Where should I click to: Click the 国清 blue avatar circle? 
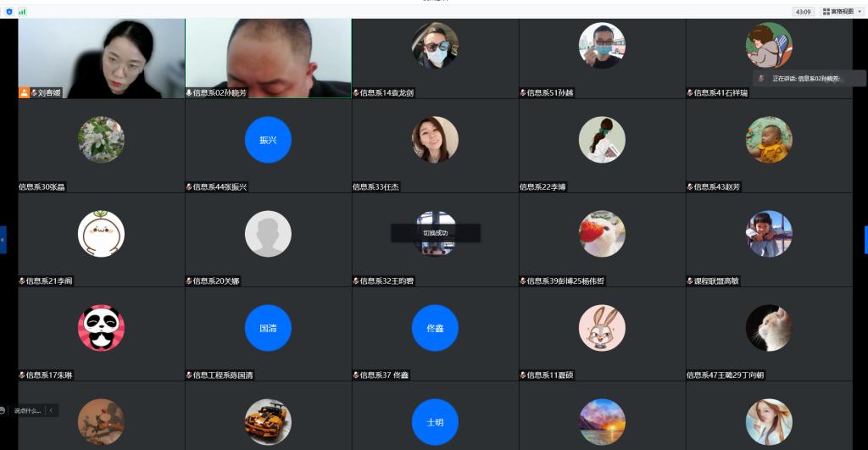268,328
